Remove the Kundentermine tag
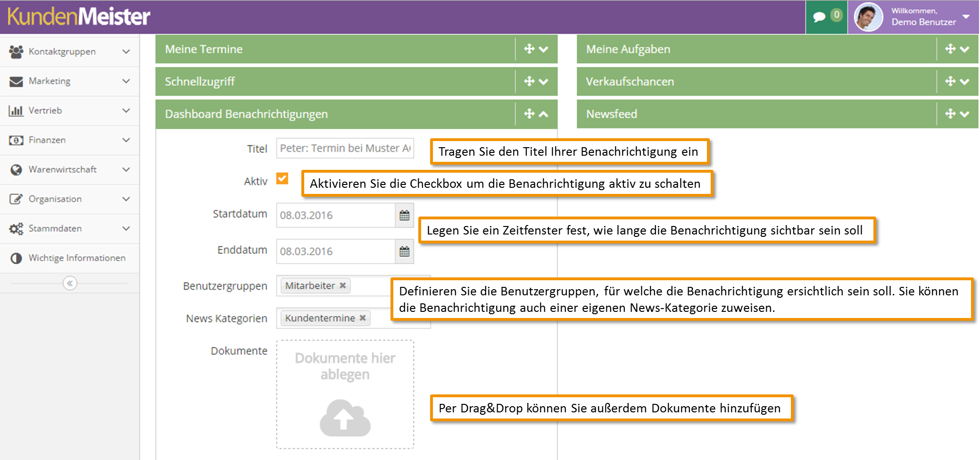980x460 pixels. [363, 318]
